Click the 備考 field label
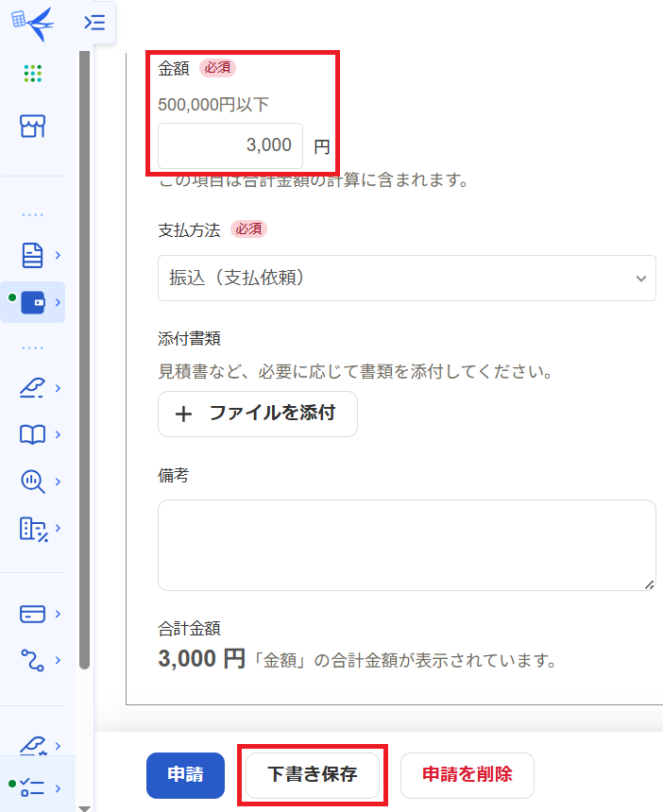The image size is (663, 812). click(174, 475)
